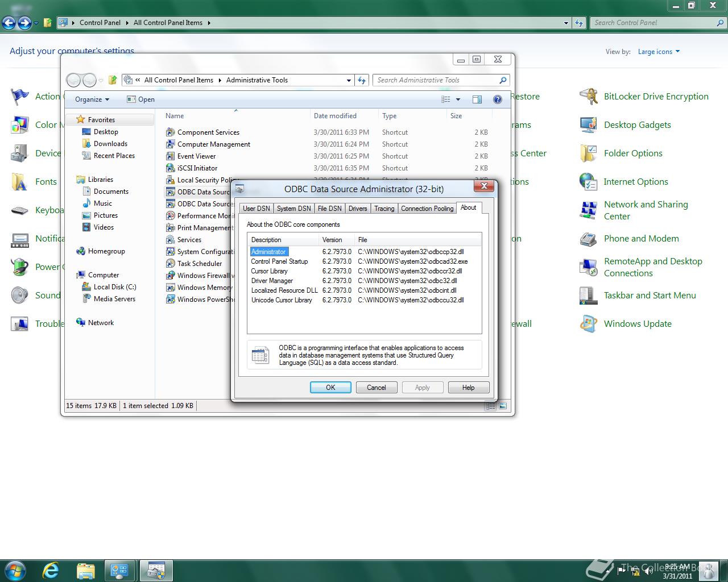
Task: Open Desktop Gadgets icon
Action: [588, 125]
